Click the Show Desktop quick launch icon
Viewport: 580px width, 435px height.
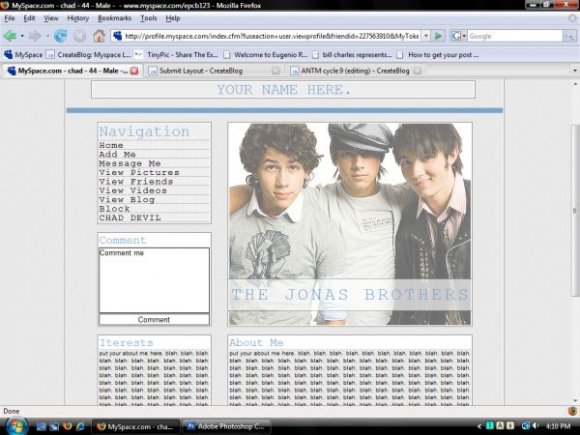41,427
